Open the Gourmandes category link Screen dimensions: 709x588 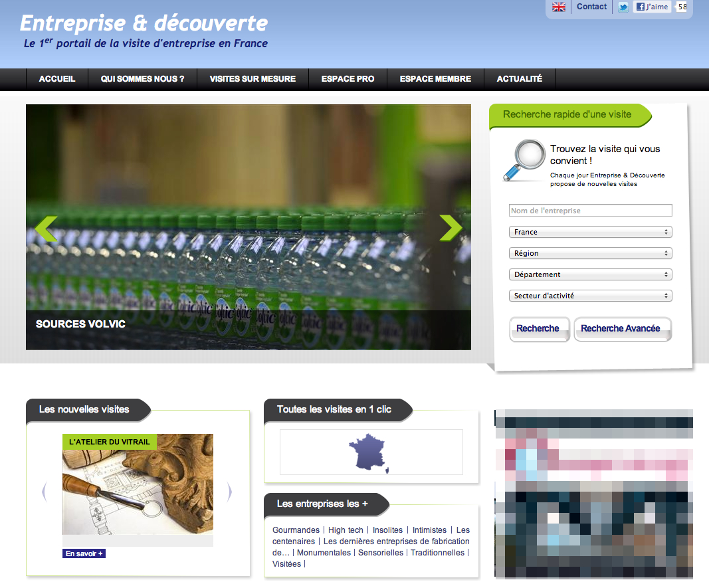click(x=296, y=530)
